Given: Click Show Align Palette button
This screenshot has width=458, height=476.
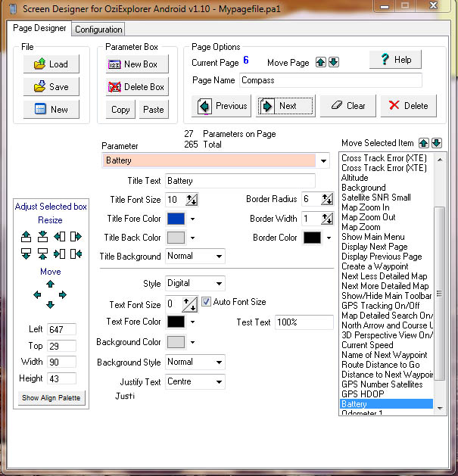Looking at the screenshot, I should (x=51, y=398).
